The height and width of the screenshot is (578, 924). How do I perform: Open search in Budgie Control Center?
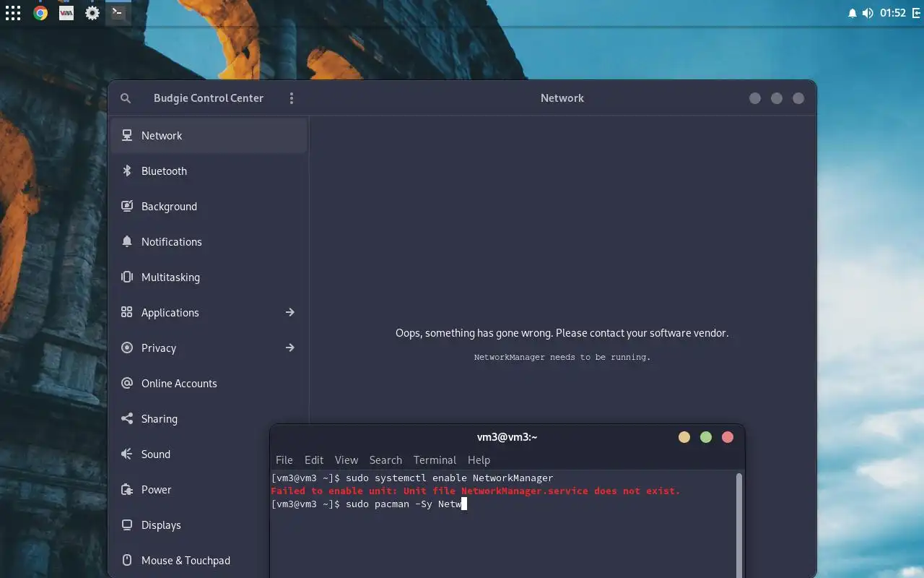[x=126, y=98]
